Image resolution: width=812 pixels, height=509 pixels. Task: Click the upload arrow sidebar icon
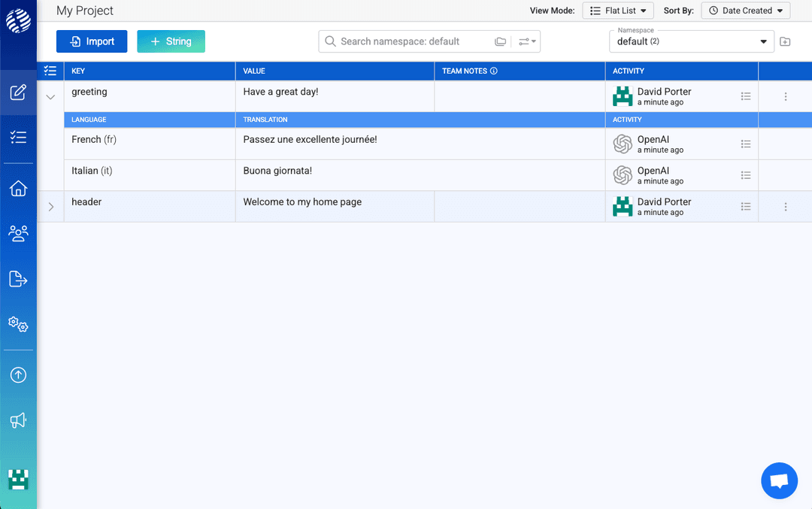(x=18, y=374)
